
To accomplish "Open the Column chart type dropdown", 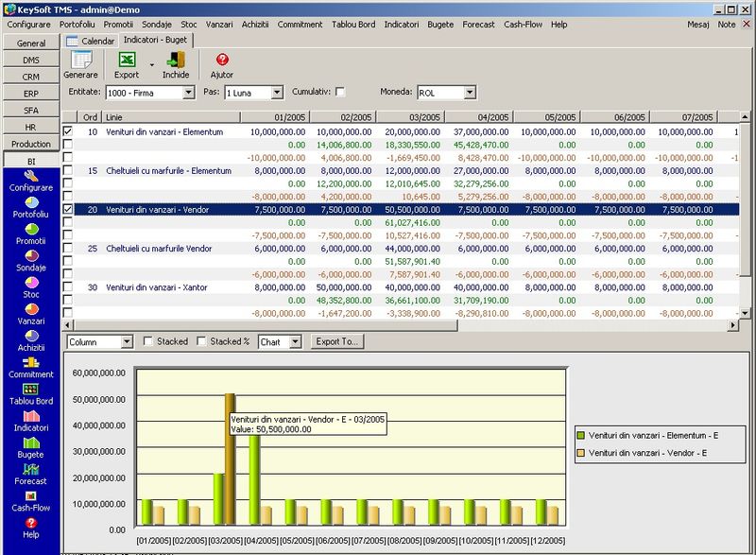I will [x=127, y=342].
